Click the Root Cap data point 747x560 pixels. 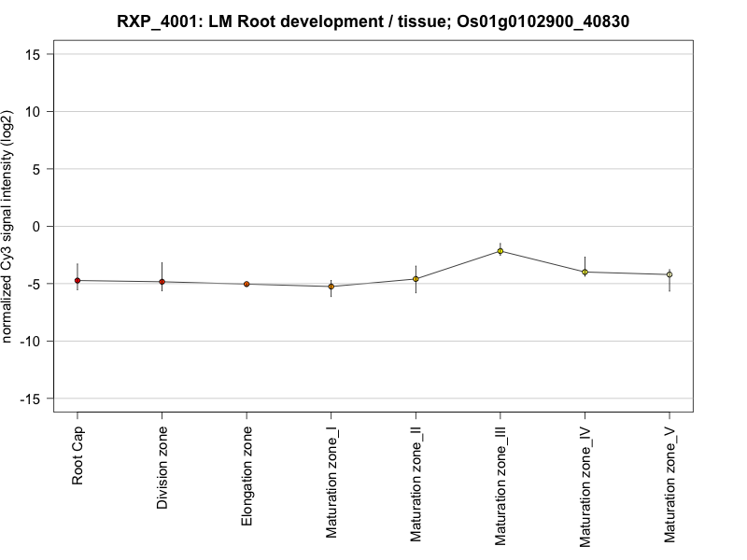point(78,280)
